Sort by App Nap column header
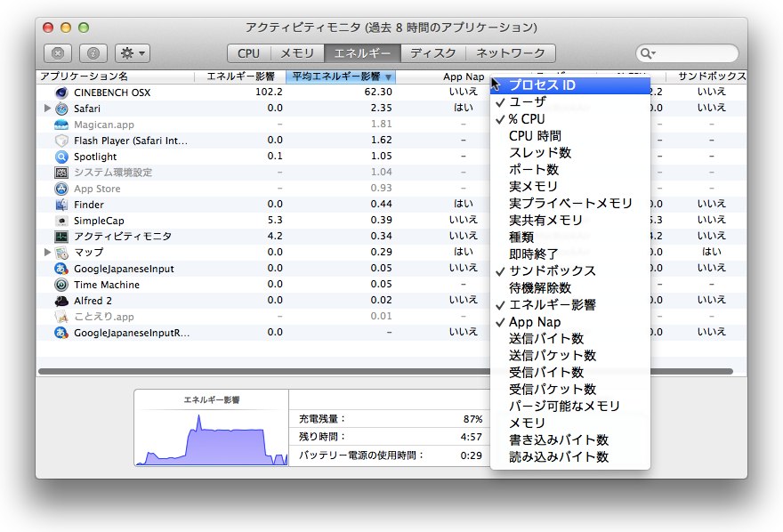This screenshot has width=783, height=532. tap(443, 77)
